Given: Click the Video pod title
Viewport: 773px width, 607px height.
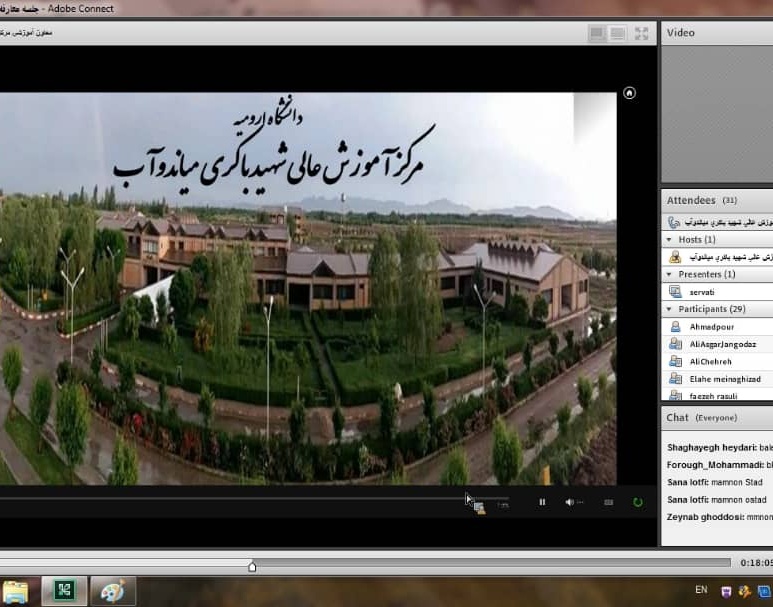Looking at the screenshot, I should click(680, 33).
